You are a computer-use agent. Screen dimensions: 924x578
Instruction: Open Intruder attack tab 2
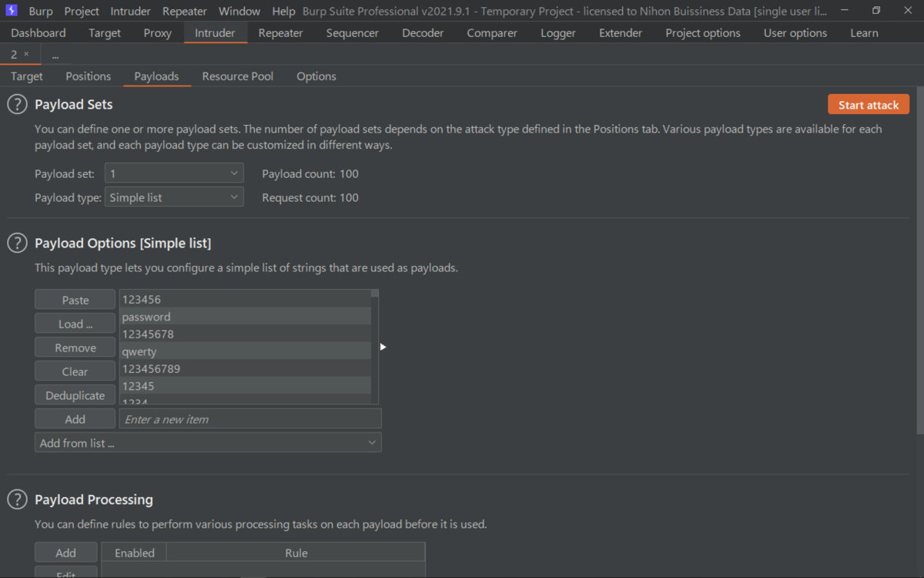pos(14,55)
